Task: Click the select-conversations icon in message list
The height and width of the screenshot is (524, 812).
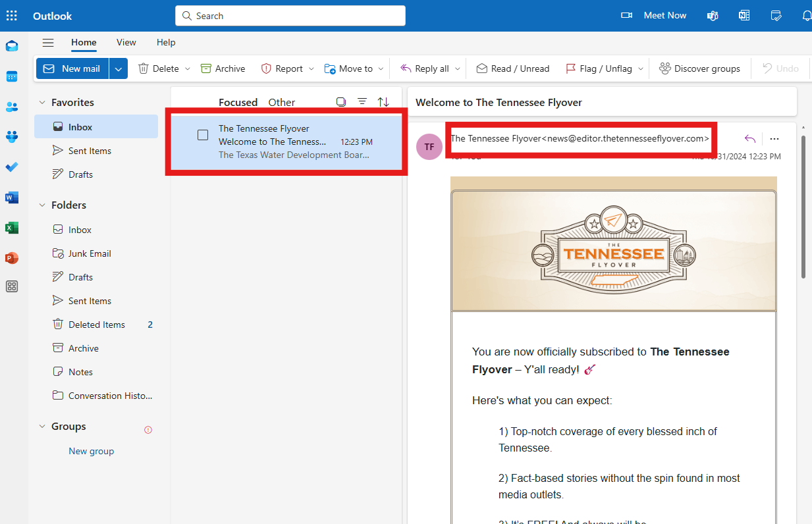Action: point(341,102)
